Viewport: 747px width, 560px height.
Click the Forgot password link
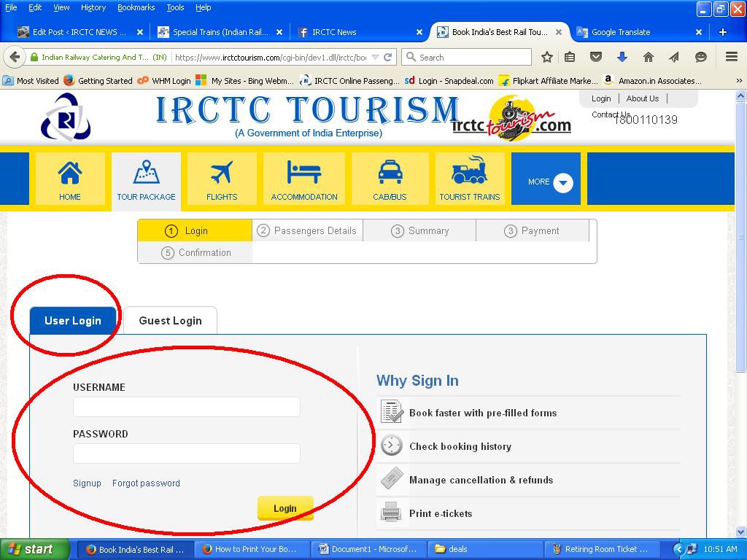pos(145,483)
